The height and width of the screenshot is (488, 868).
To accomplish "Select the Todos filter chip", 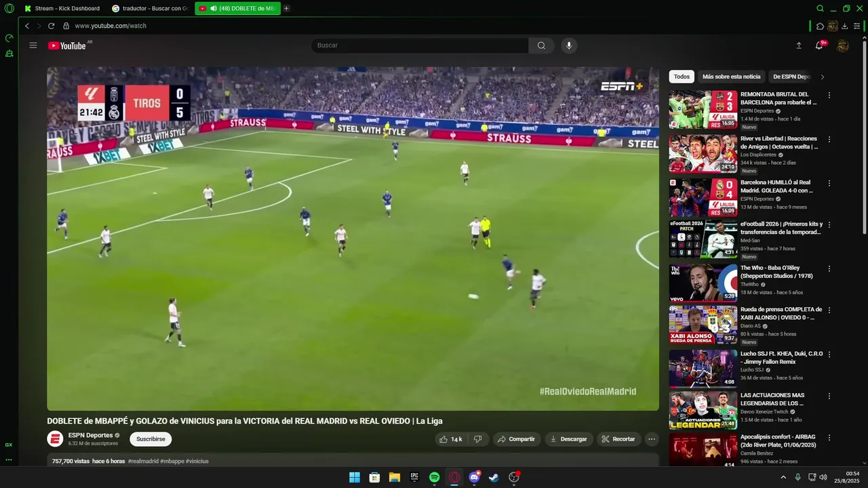I will (682, 77).
